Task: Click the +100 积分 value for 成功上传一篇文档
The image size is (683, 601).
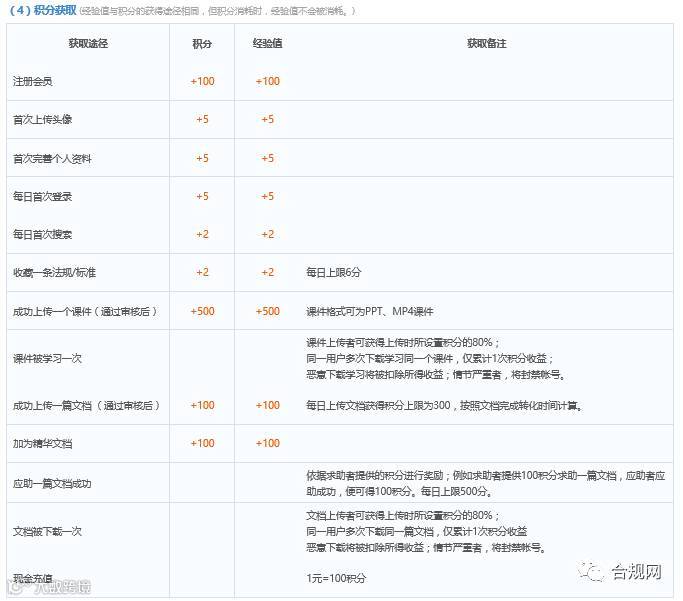Action: pos(202,405)
